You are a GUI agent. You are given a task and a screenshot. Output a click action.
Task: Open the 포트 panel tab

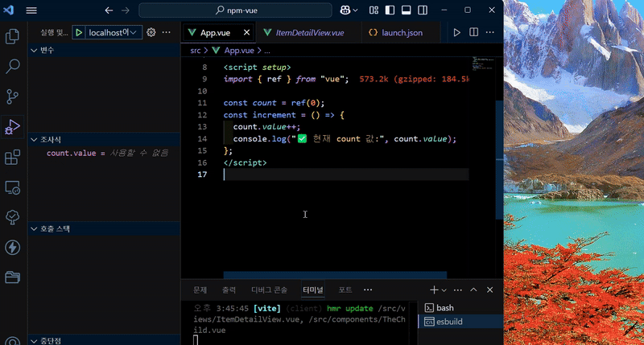click(345, 290)
